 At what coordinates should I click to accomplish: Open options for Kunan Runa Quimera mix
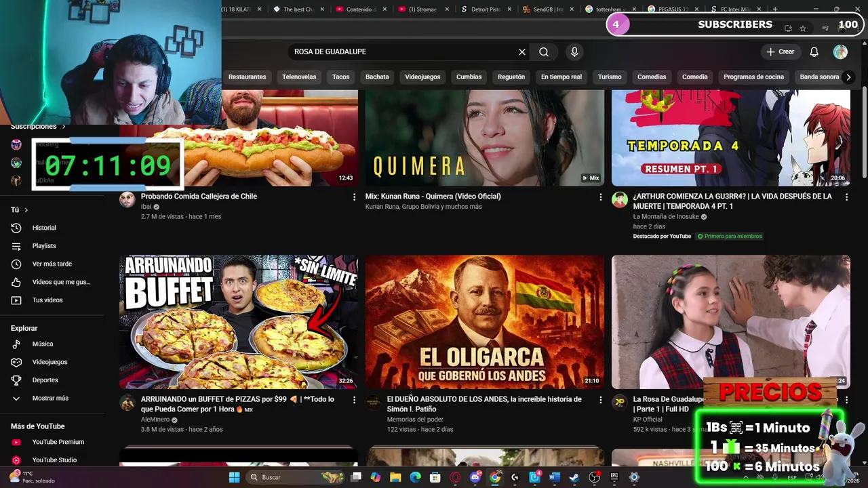click(x=600, y=197)
